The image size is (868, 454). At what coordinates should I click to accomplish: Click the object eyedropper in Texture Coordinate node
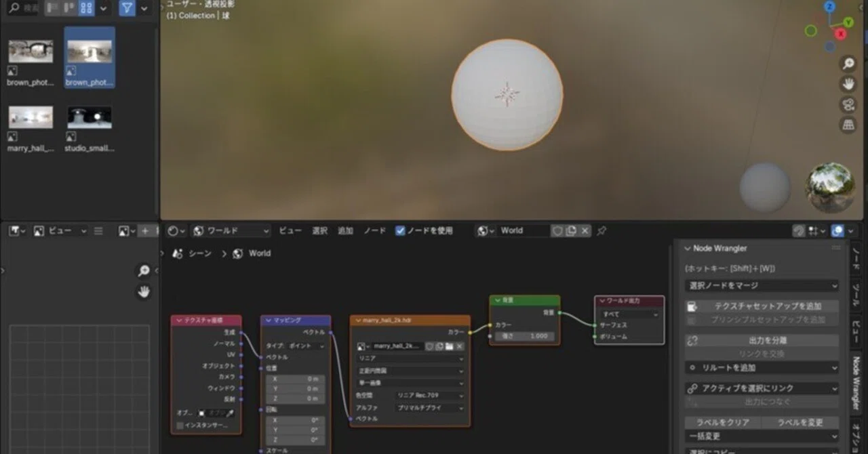tap(230, 413)
